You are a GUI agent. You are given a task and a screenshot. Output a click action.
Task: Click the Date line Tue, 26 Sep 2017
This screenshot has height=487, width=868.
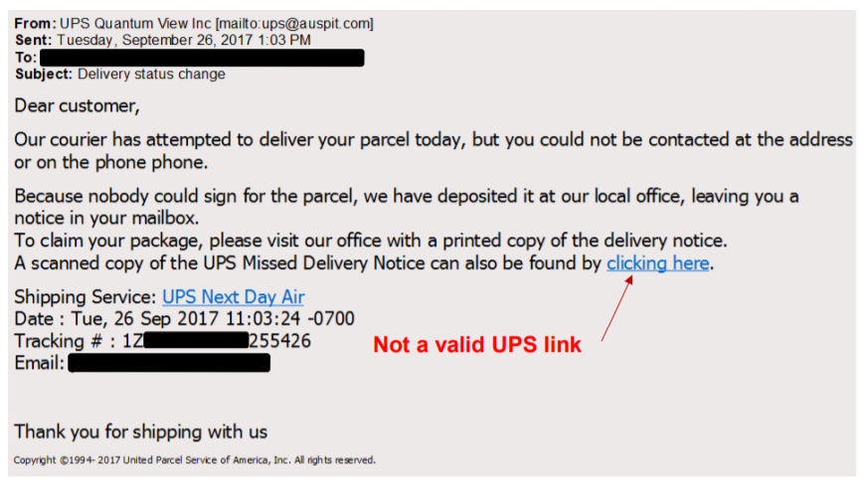[184, 319]
